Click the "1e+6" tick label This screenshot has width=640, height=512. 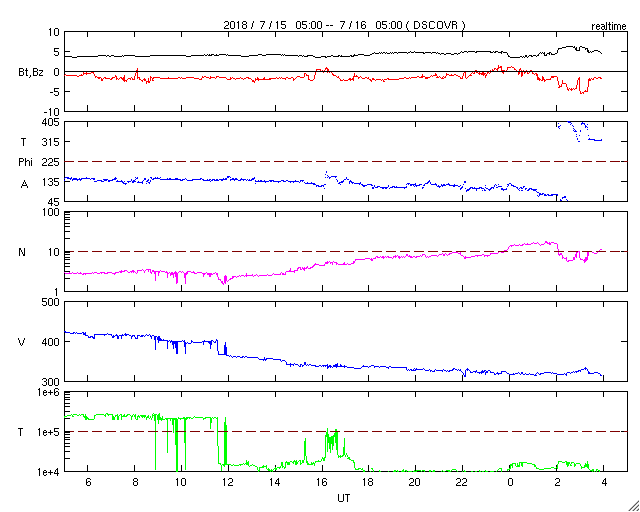tap(49, 392)
